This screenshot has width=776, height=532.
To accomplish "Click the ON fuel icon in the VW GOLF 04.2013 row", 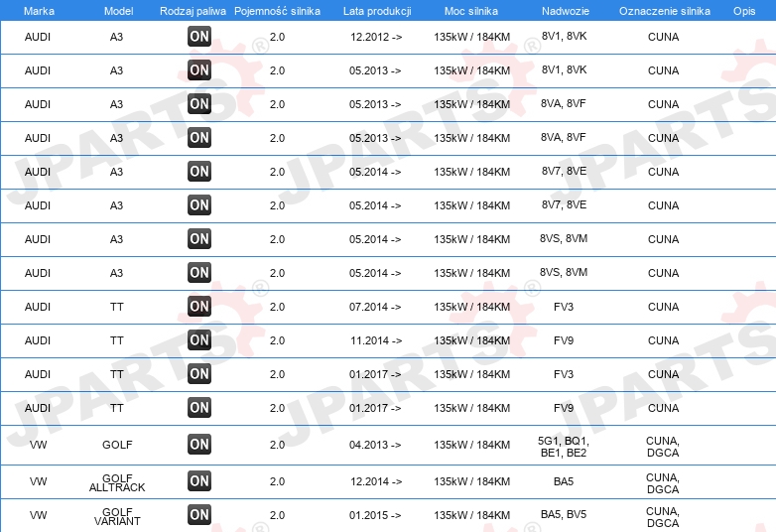I will (199, 444).
